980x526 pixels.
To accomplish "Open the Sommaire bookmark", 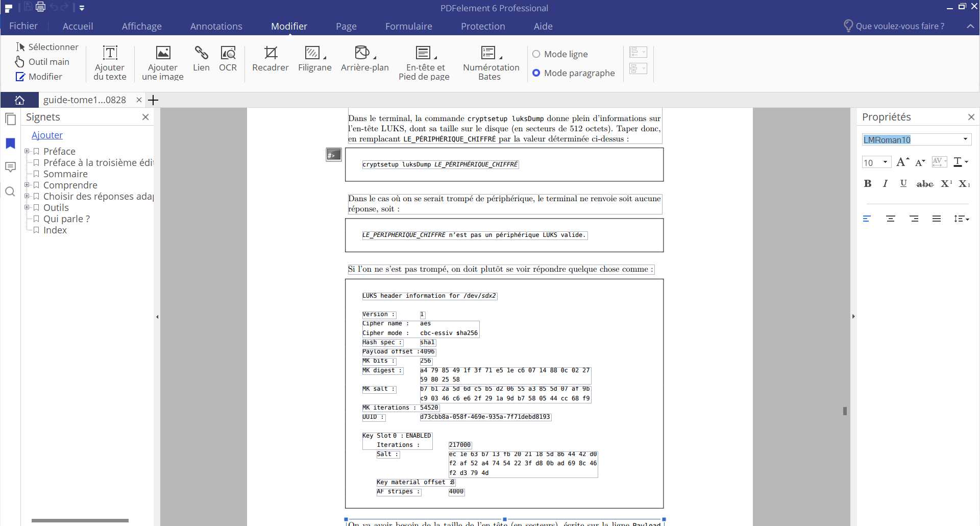I will click(65, 174).
